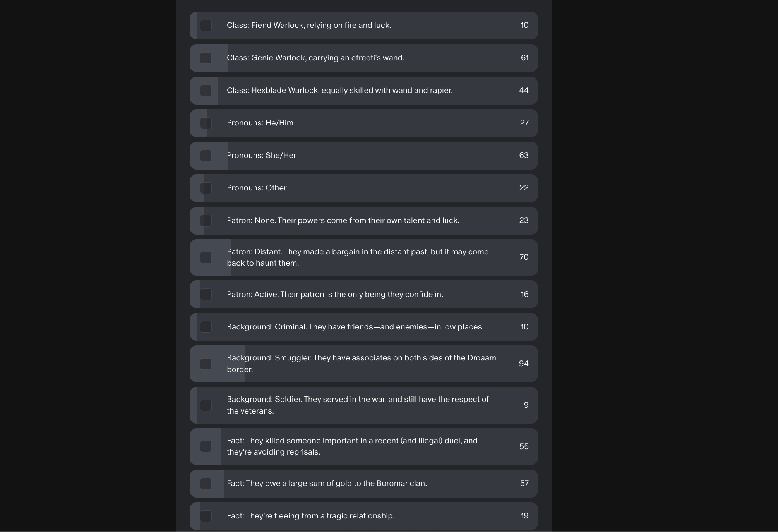Enable the Pronouns: Other checkbox
The width and height of the screenshot is (778, 532).
[x=206, y=188]
